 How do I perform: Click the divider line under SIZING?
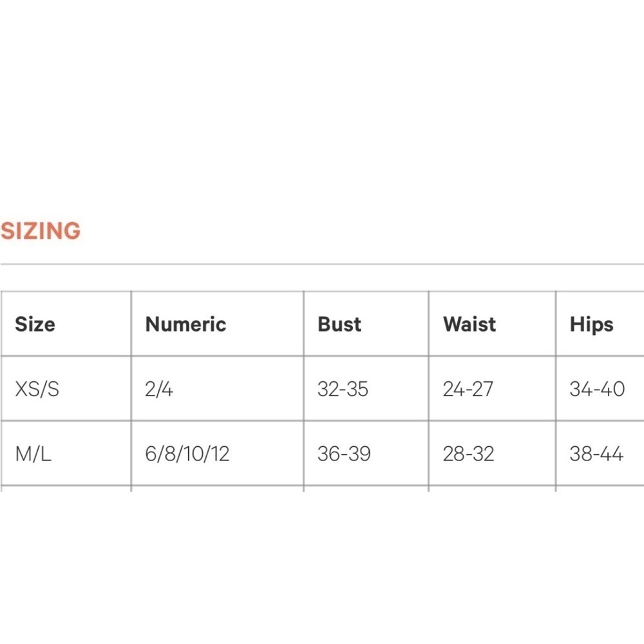pyautogui.click(x=322, y=264)
